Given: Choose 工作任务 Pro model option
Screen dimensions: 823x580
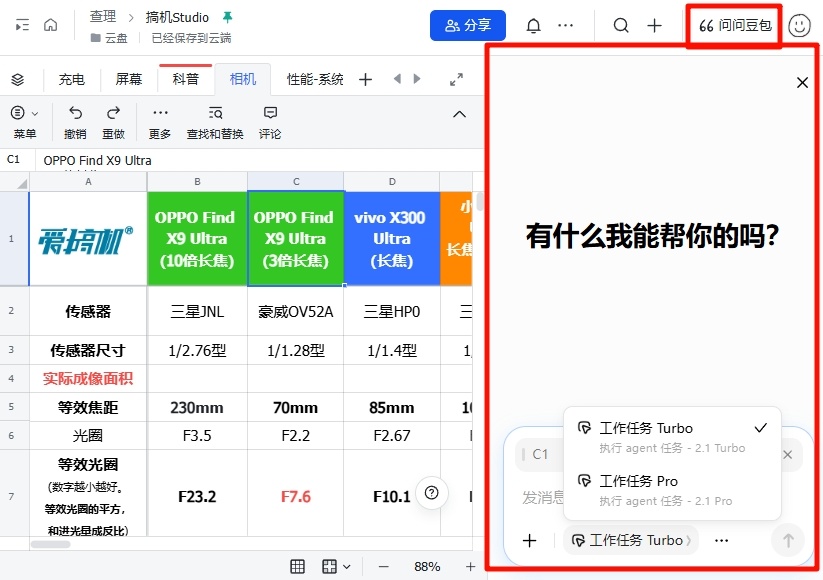Looking at the screenshot, I should point(672,490).
